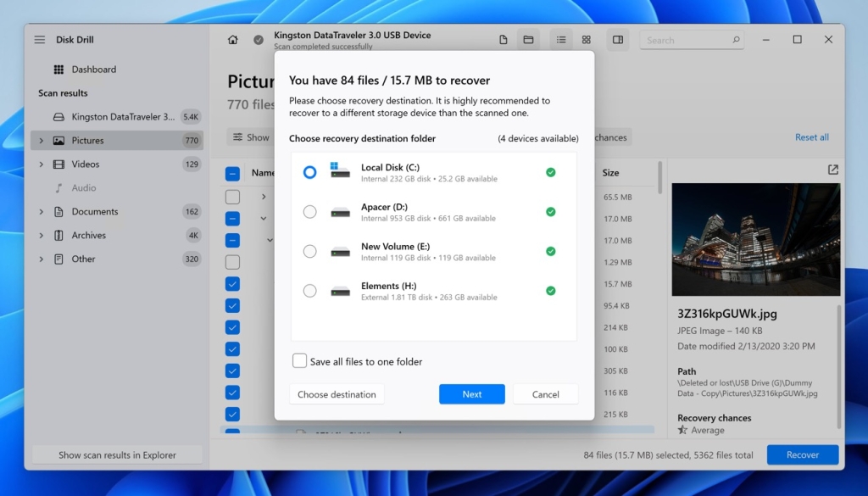Select Archives in the sidebar
Viewport: 868px width, 496px height.
117,235
